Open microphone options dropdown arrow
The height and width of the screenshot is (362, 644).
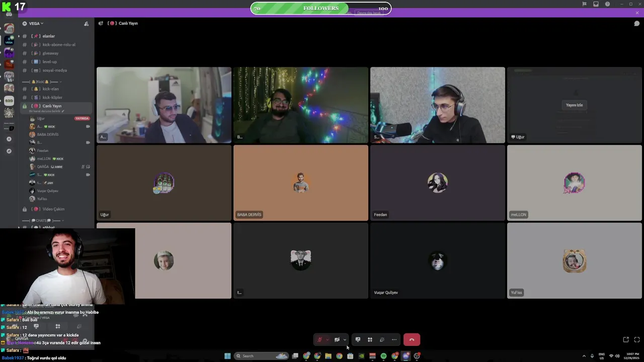pos(327,340)
